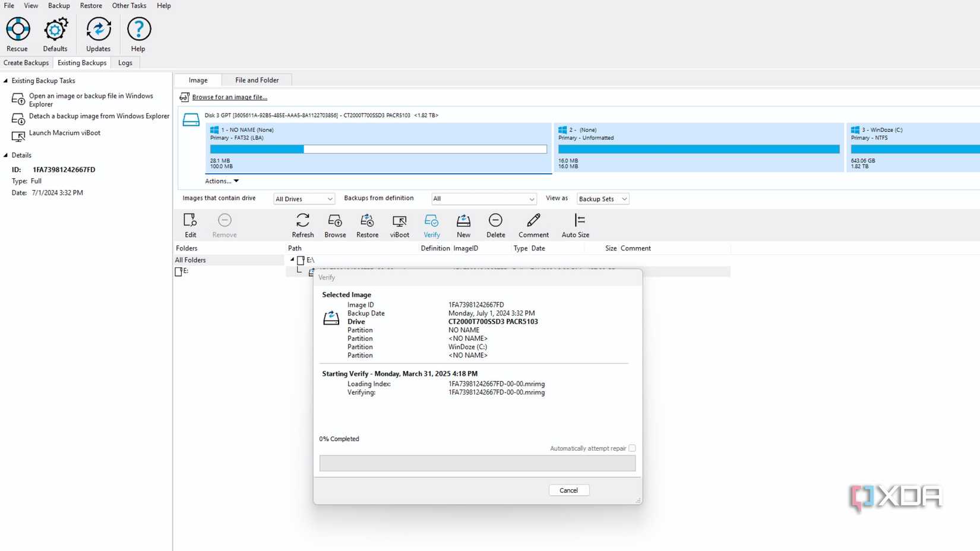The height and width of the screenshot is (551, 980).
Task: Toggle the E: folder checkbox
Action: point(178,271)
